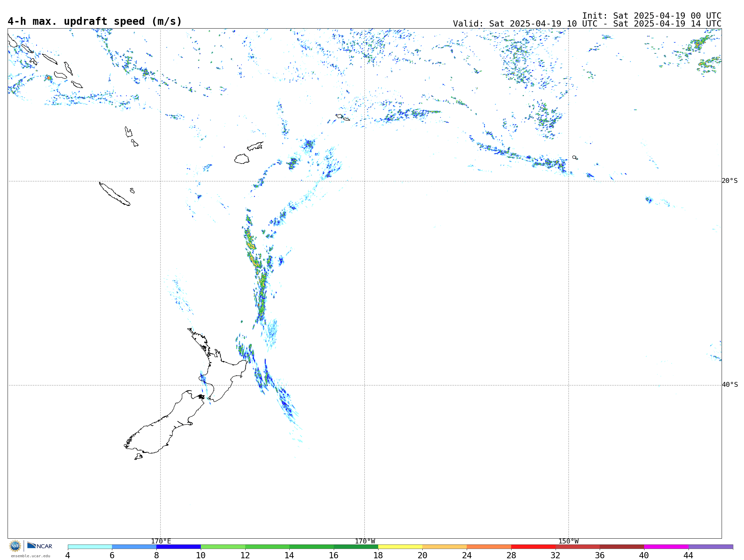Viewport: 744px width, 560px height.
Task: Pick the bright red 28–32 colorbar swatch
Action: pyautogui.click(x=534, y=547)
